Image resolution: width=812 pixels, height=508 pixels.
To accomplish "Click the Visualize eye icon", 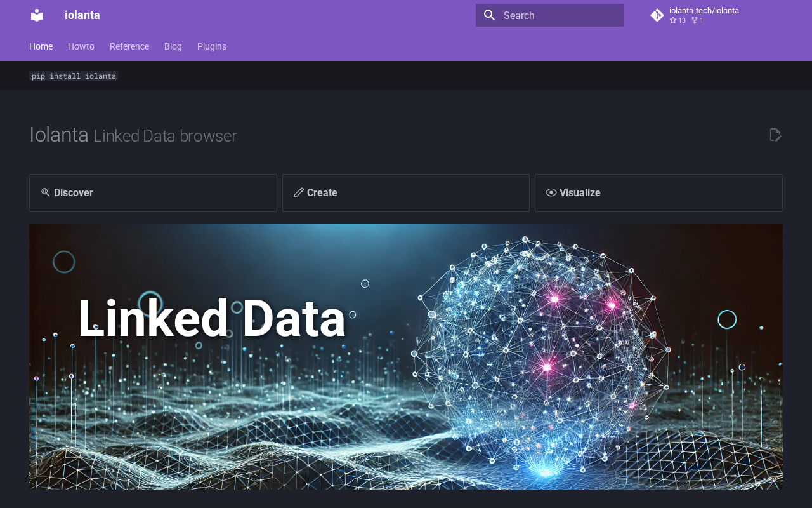I will (x=551, y=192).
